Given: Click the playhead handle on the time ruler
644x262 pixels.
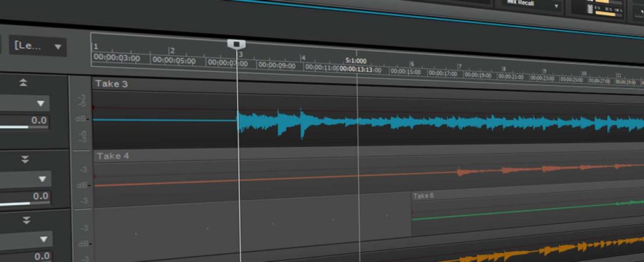Looking at the screenshot, I should (236, 43).
